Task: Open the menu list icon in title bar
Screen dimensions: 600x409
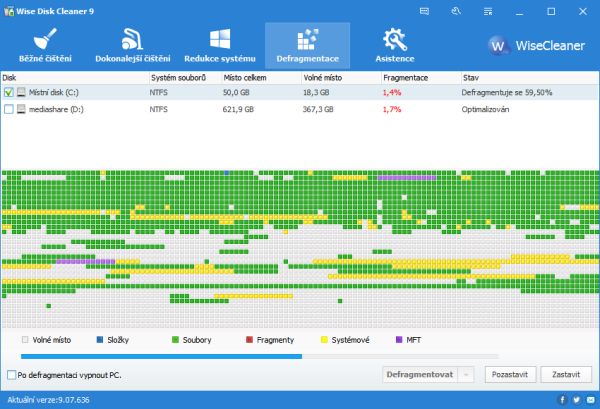Action: 488,11
